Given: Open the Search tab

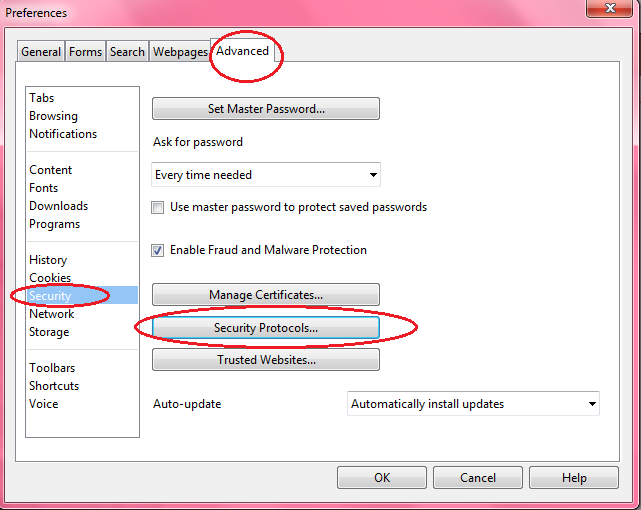Looking at the screenshot, I should coord(127,52).
